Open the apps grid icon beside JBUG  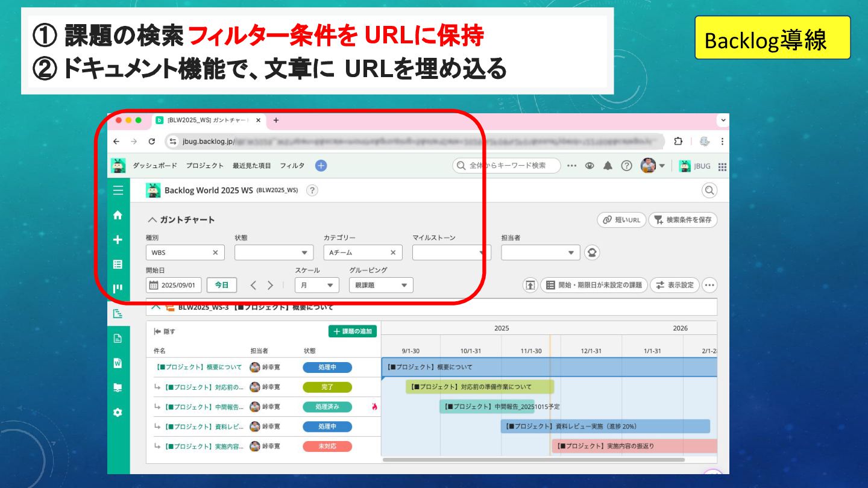[722, 166]
